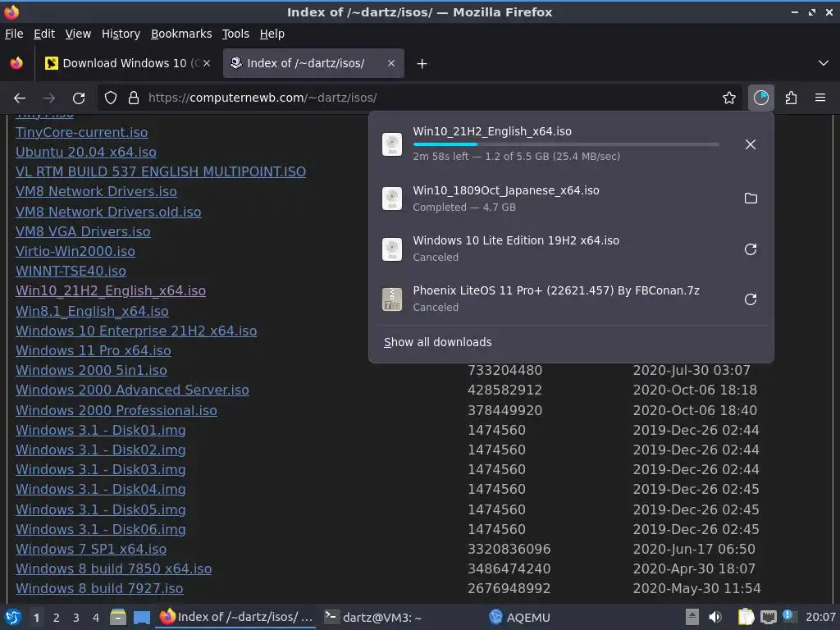This screenshot has height=630, width=840.
Task: Open Virtio-Win2000.iso link
Action: point(75,251)
